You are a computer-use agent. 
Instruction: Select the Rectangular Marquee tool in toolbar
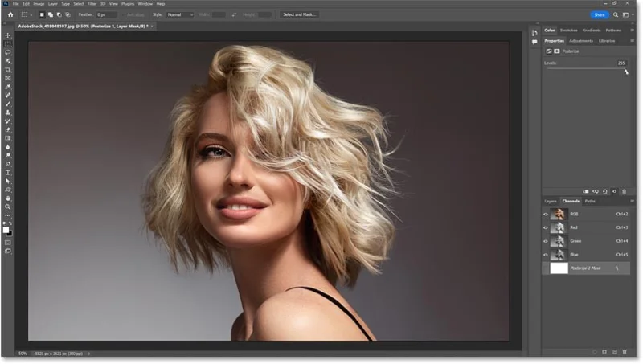8,44
